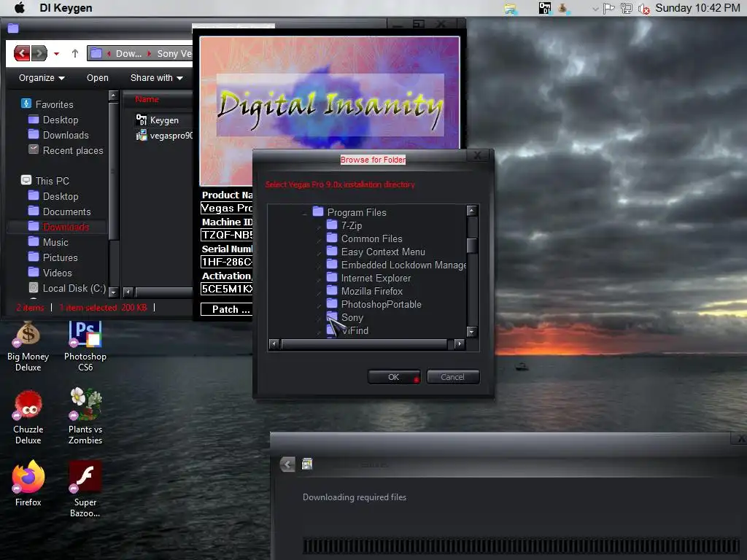Click the up arrow of the folder tree scrollbar
The image size is (747, 560).
tap(472, 211)
